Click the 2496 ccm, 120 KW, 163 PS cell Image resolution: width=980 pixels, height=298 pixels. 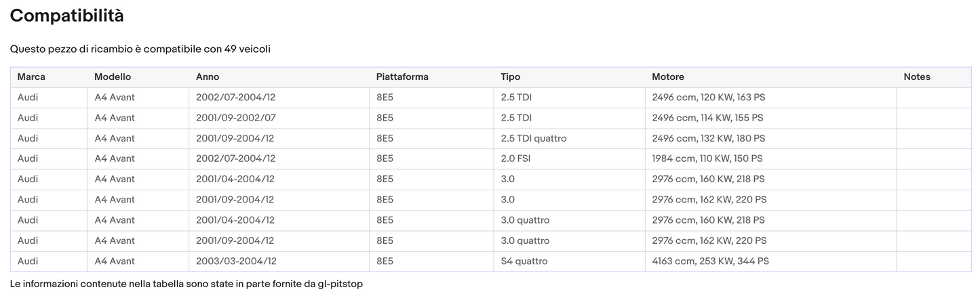(x=708, y=98)
